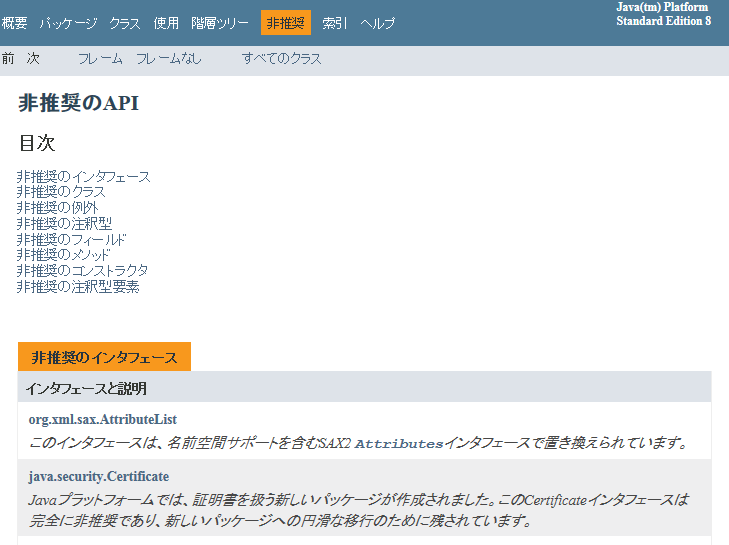Open the Attributes code link
The height and width of the screenshot is (545, 729).
pyautogui.click(x=399, y=444)
